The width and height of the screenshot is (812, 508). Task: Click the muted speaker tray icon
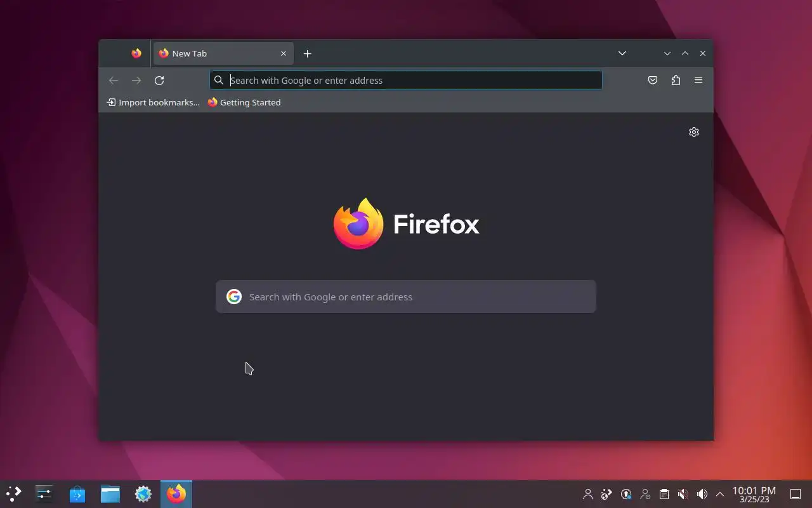683,494
